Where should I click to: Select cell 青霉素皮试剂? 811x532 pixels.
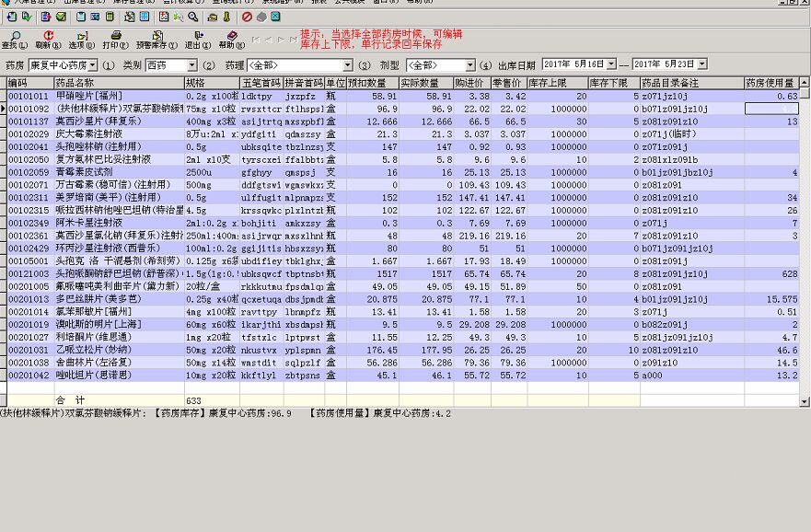click(x=119, y=172)
